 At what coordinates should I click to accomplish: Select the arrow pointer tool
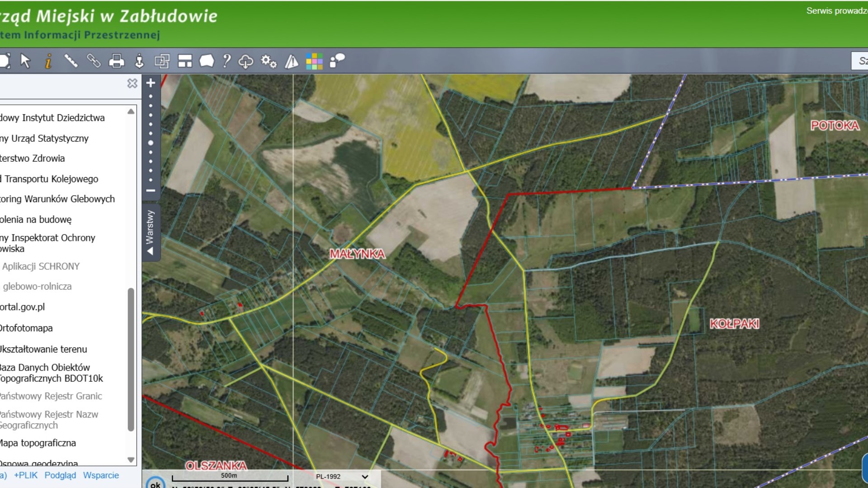click(x=25, y=61)
